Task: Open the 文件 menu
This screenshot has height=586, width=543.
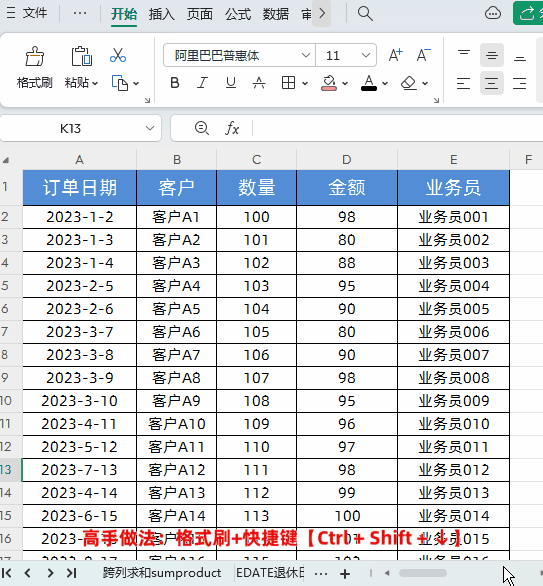Action: coord(27,13)
